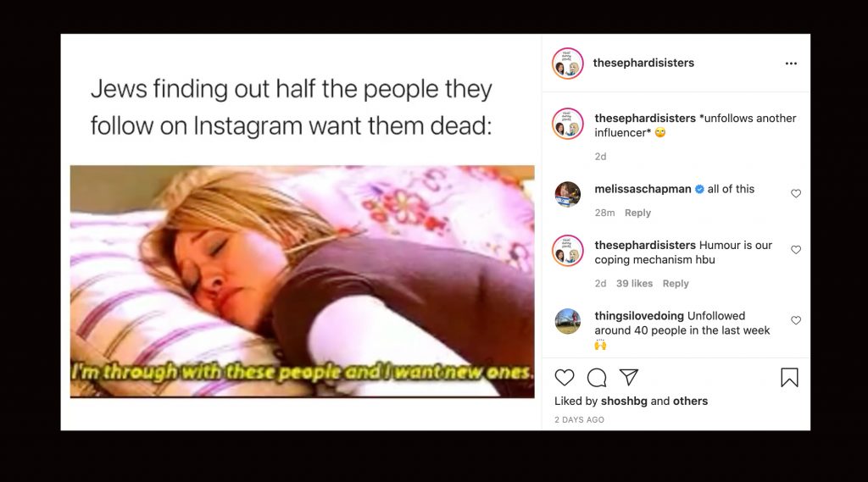This screenshot has height=482, width=868.
Task: View the 39 likes on the comment
Action: (x=634, y=283)
